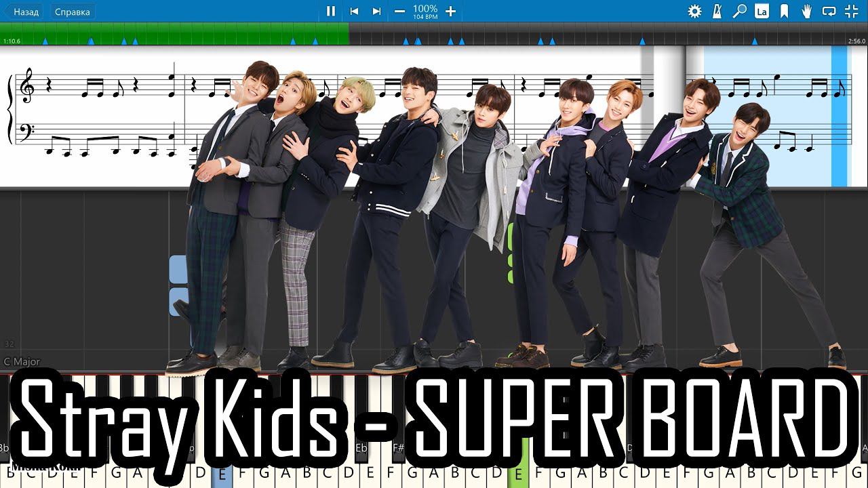Click the C Major key label
Viewport: 868px width, 488px height.
click(22, 362)
